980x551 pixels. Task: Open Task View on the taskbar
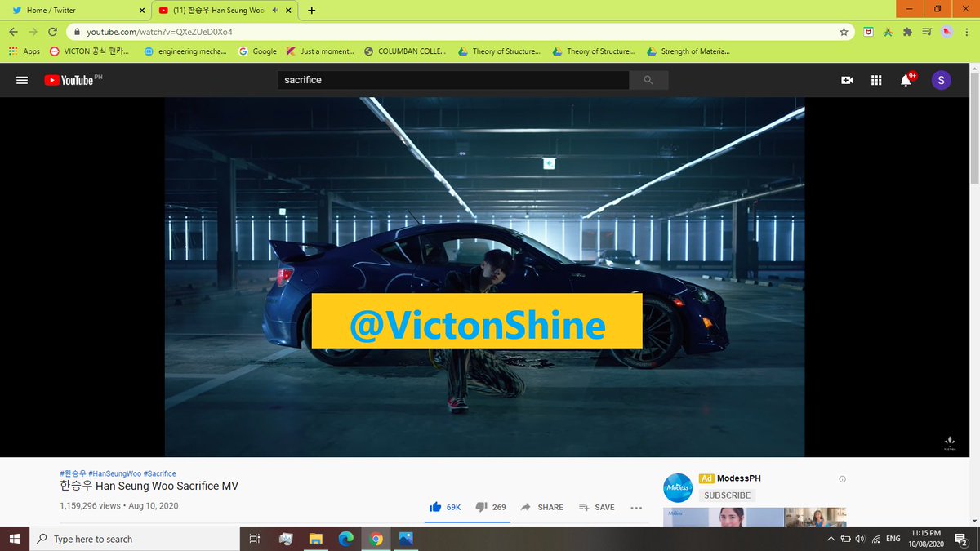click(x=255, y=539)
